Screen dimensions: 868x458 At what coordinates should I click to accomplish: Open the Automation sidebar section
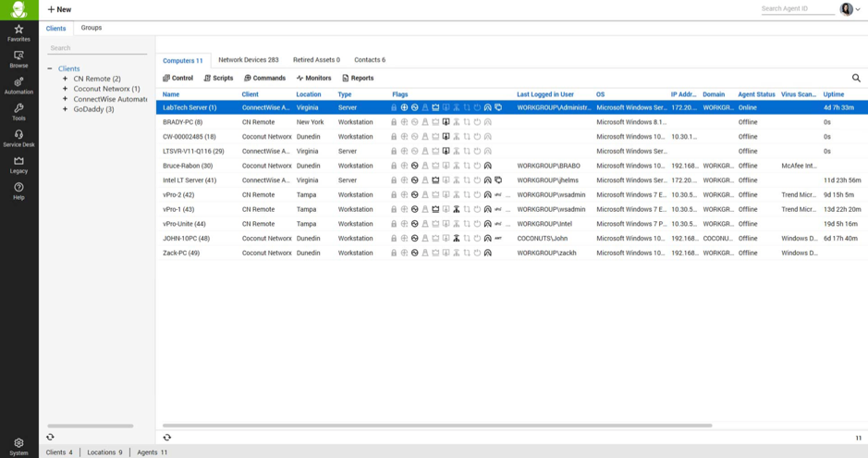click(x=18, y=86)
